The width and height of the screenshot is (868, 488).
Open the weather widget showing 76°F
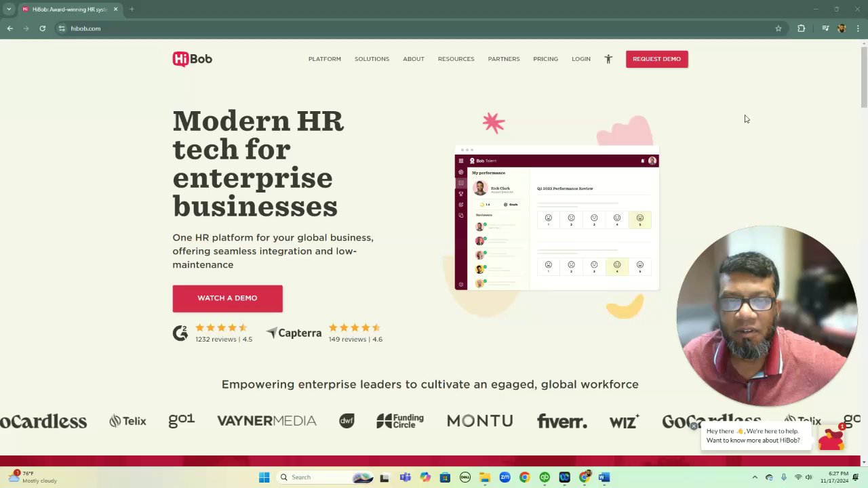tap(34, 477)
